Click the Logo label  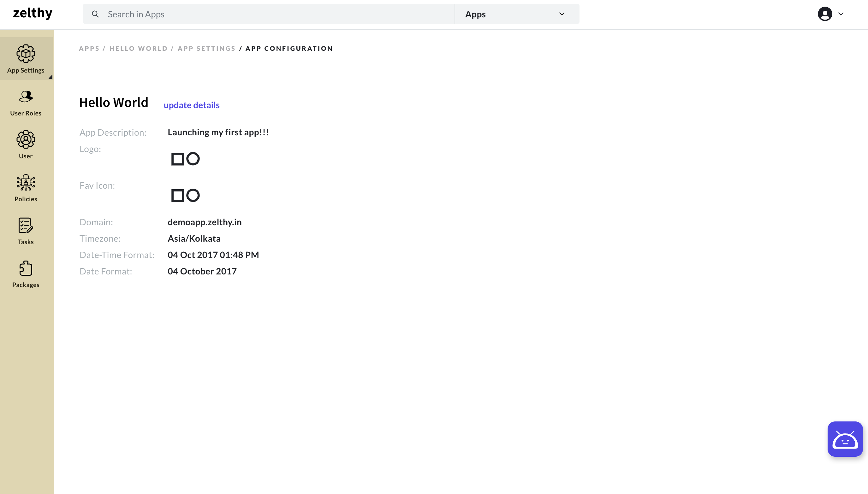point(90,149)
